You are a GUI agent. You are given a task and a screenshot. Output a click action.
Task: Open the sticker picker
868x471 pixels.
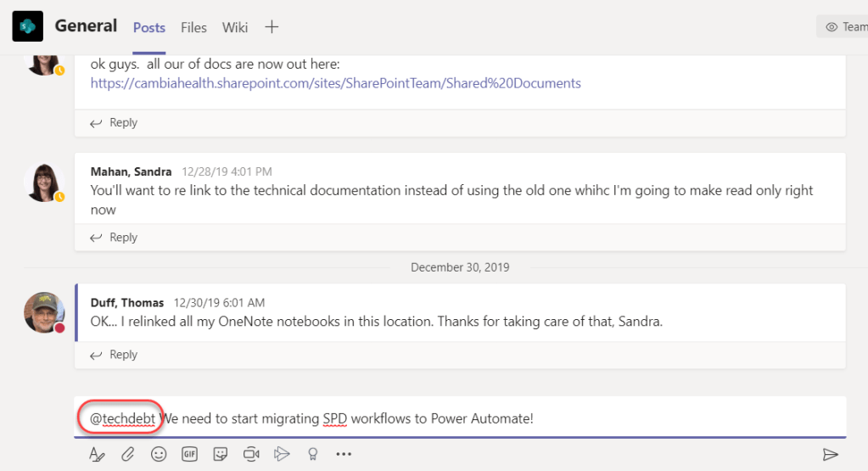[x=221, y=454]
